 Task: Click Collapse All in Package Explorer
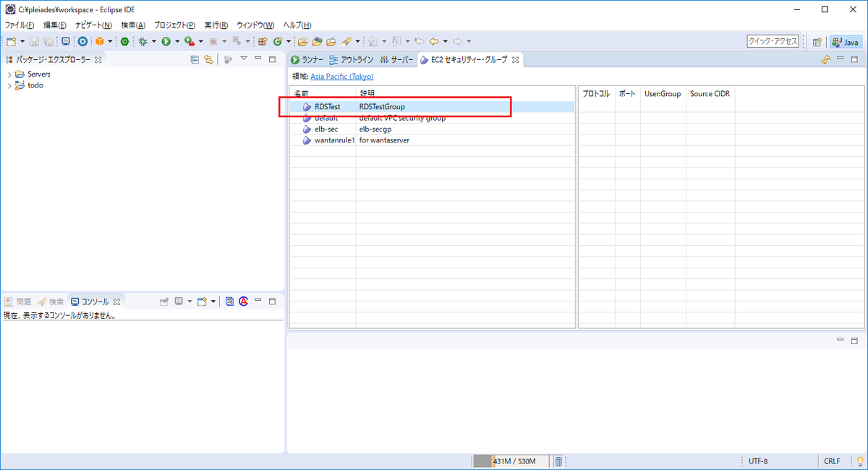tap(195, 59)
